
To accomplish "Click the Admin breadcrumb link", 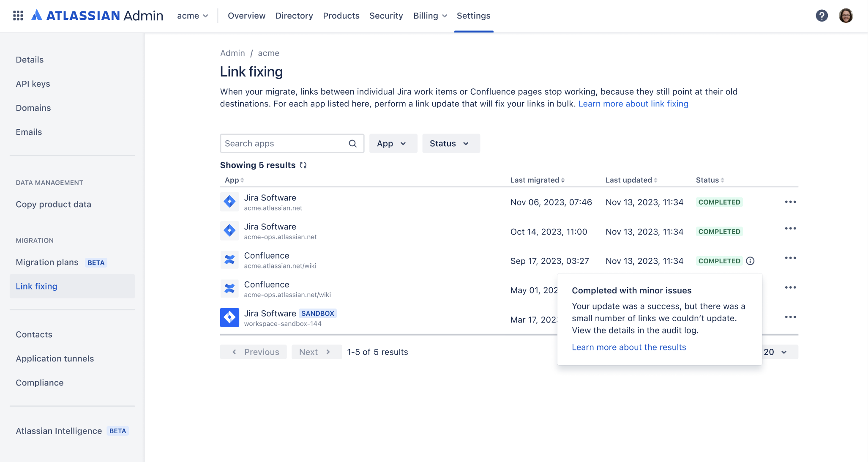I will click(232, 53).
